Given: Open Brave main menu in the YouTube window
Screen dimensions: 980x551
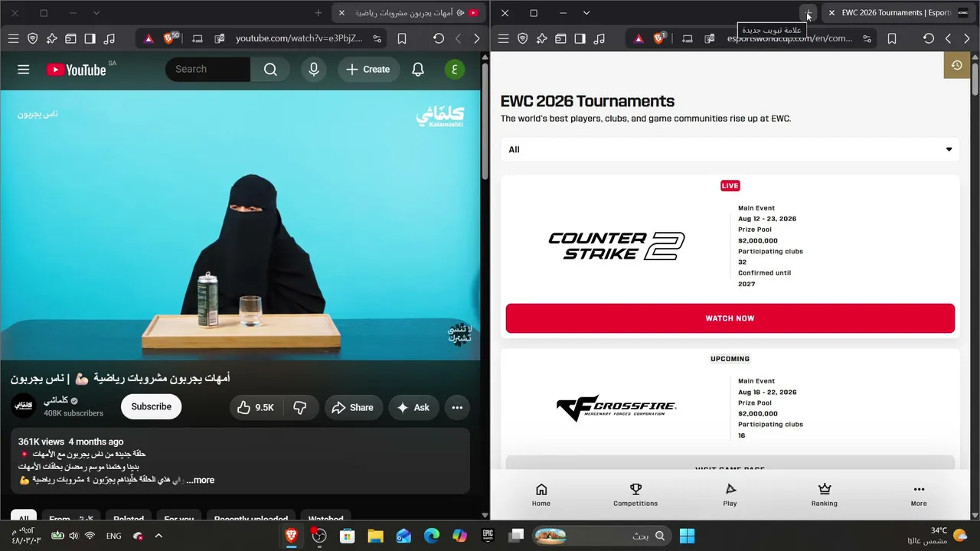Looking at the screenshot, I should pos(13,38).
